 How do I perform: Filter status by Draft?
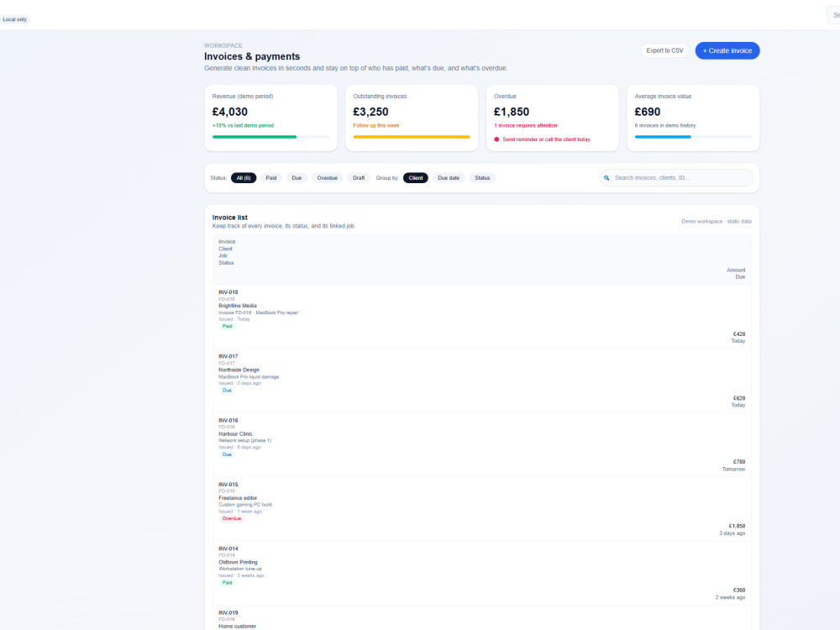[x=359, y=178]
